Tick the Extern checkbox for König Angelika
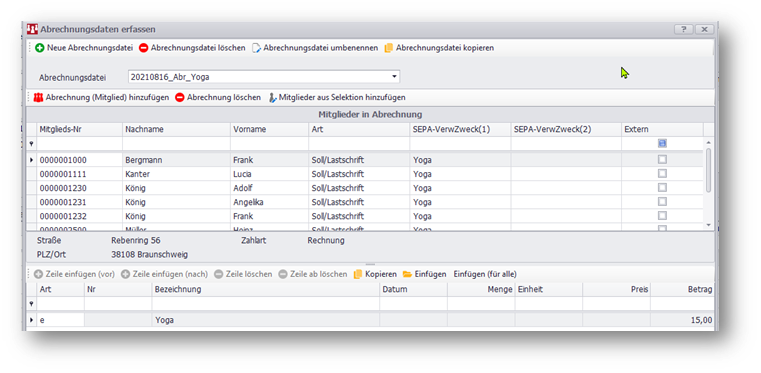This screenshot has height=373, width=761. [x=662, y=201]
